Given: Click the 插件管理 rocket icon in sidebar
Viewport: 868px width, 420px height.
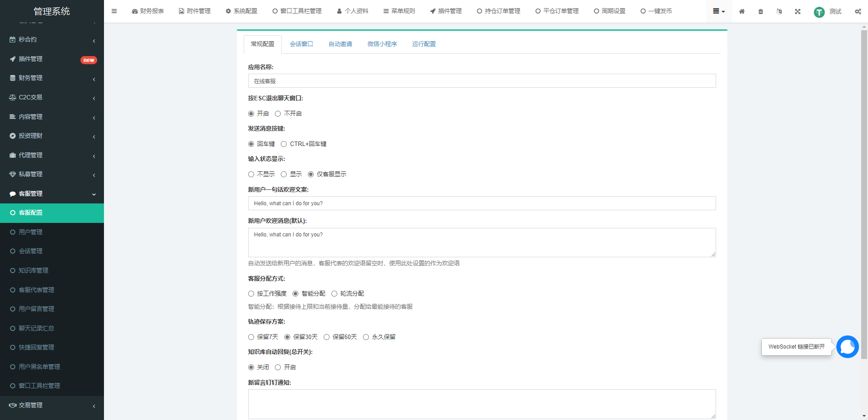Looking at the screenshot, I should pos(13,59).
